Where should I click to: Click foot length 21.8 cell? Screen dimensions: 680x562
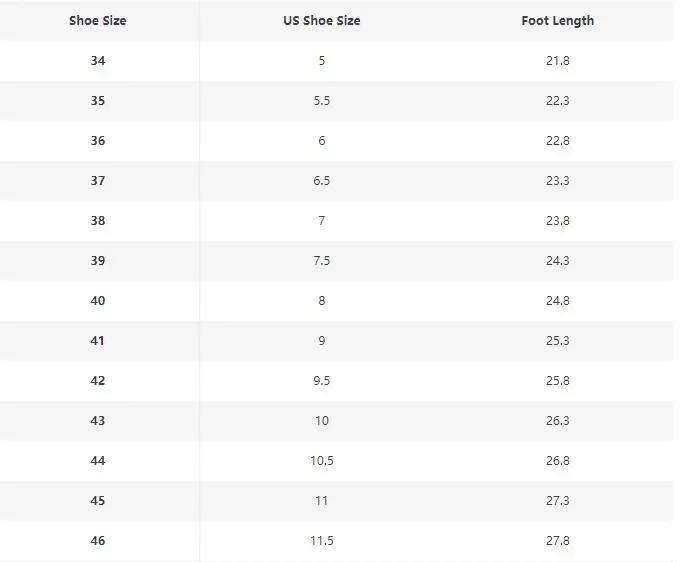[558, 61]
